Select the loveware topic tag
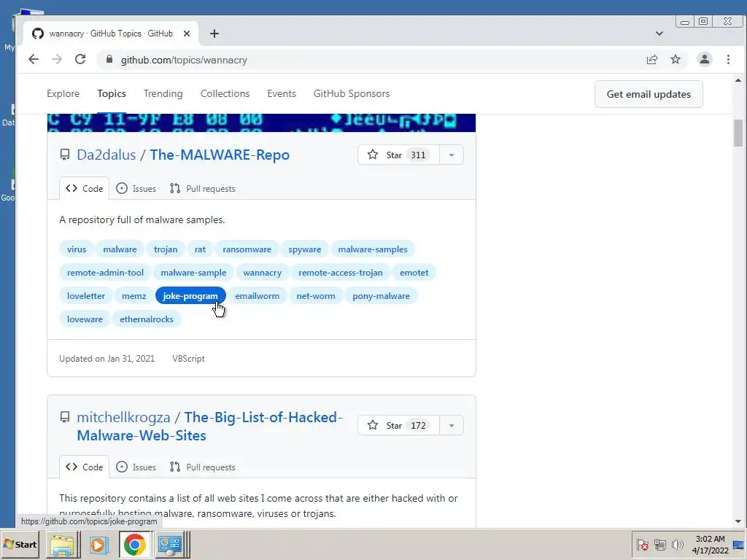This screenshot has height=560, width=747. 85,319
